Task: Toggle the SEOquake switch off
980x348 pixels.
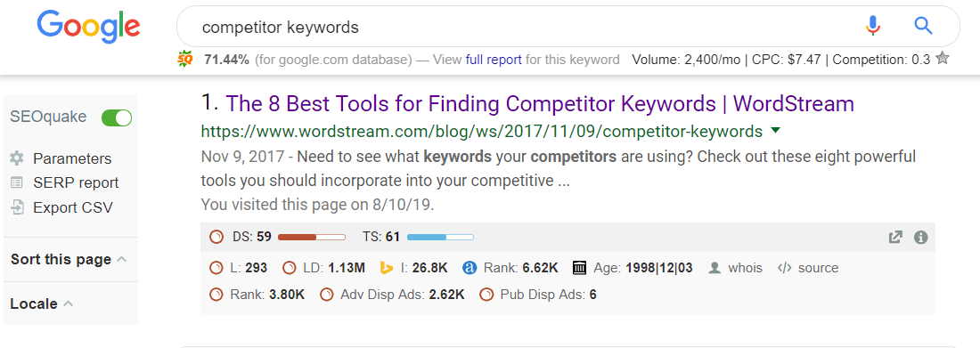Action: (x=117, y=117)
